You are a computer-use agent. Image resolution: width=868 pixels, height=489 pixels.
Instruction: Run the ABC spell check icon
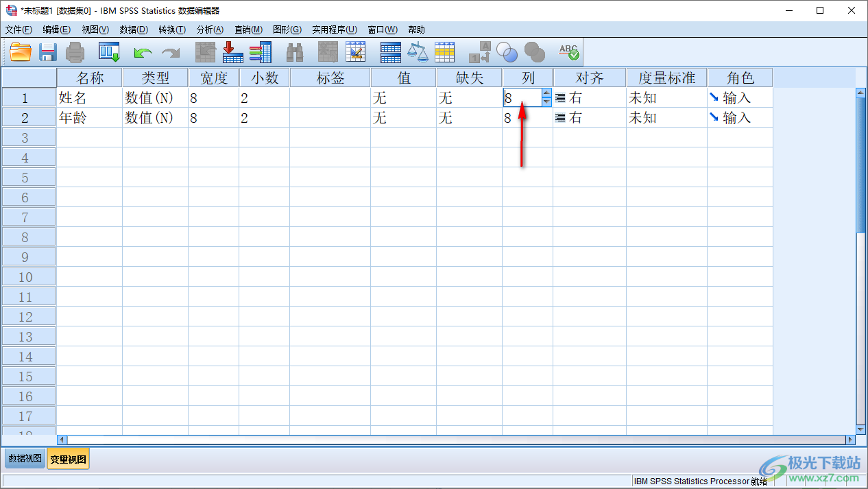pos(569,52)
